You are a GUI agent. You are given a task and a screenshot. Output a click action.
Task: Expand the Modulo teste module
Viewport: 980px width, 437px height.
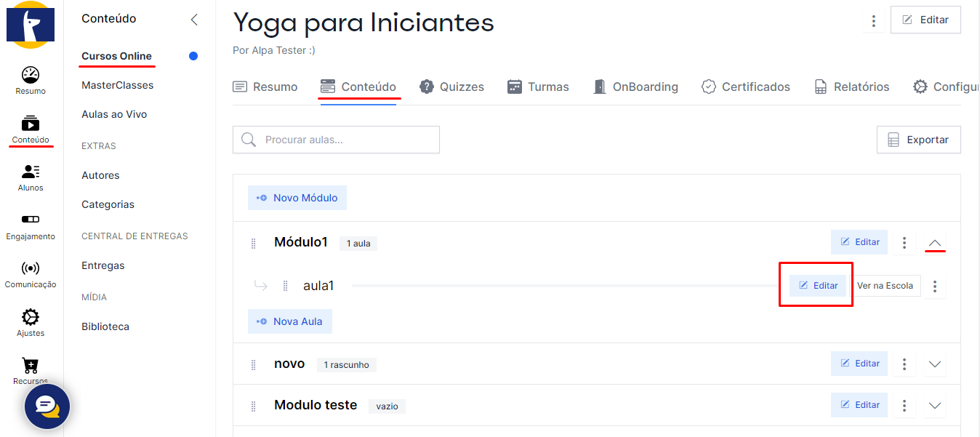coord(936,406)
